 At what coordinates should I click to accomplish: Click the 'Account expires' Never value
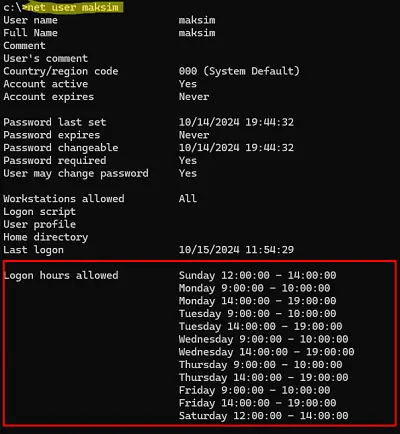[194, 97]
